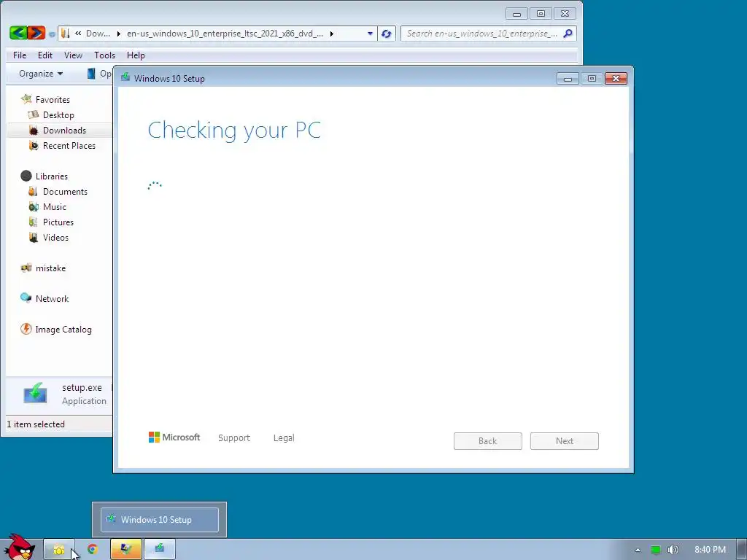
Task: Click the Recent Places icon
Action: coord(34,146)
